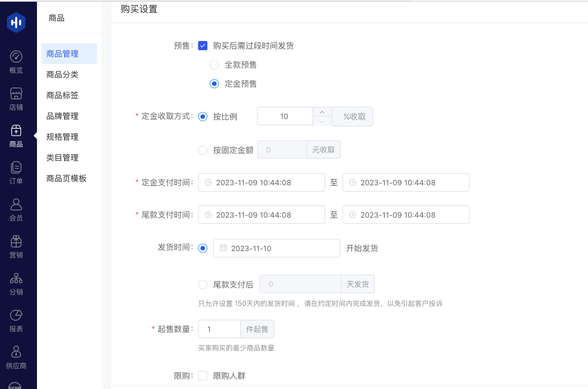The height and width of the screenshot is (389, 588).
Task: Click the deposit percentage input showing 10
Action: [285, 117]
